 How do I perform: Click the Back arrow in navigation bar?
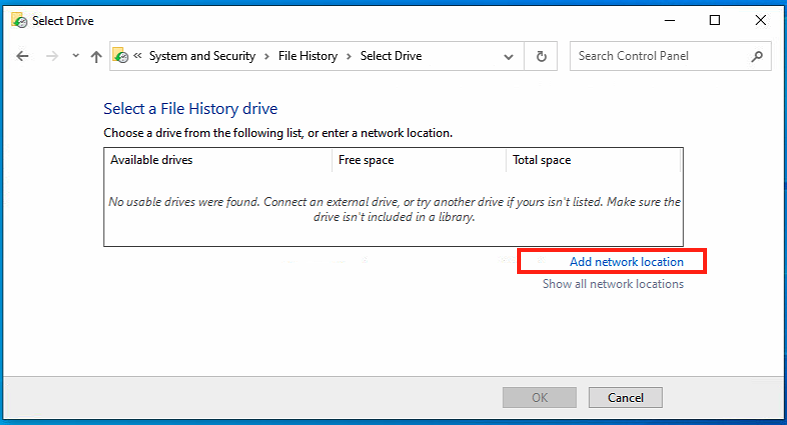point(22,57)
